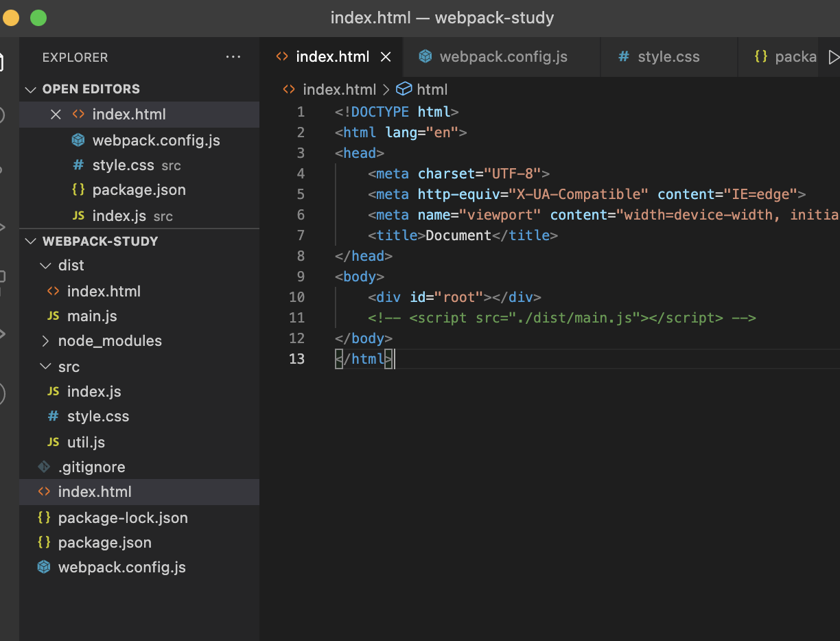840x641 pixels.
Task: Open Explorer more actions ellipsis menu
Action: [x=233, y=58]
